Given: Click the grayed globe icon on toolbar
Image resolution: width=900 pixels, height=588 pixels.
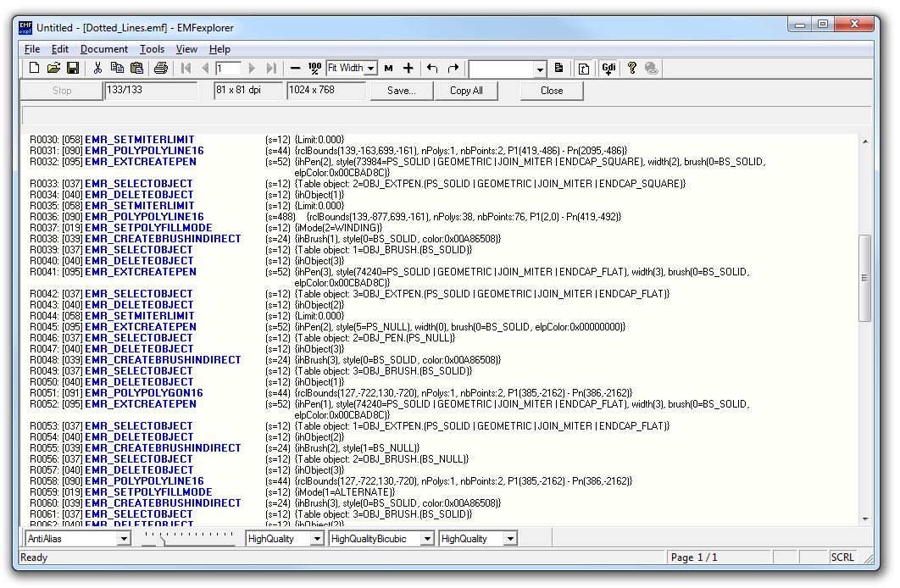Looking at the screenshot, I should pos(652,69).
